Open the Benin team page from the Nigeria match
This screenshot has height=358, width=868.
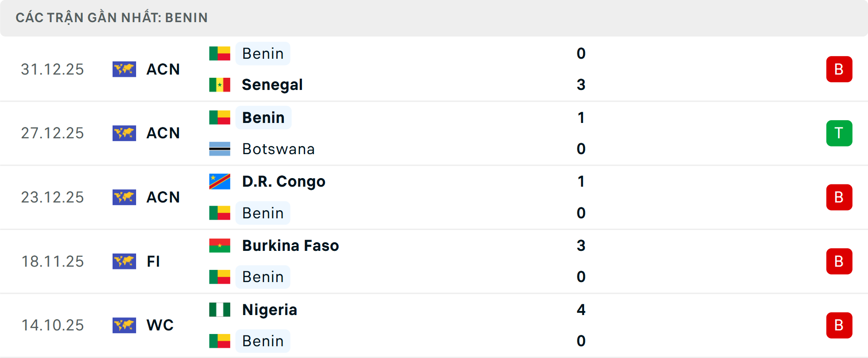(263, 341)
